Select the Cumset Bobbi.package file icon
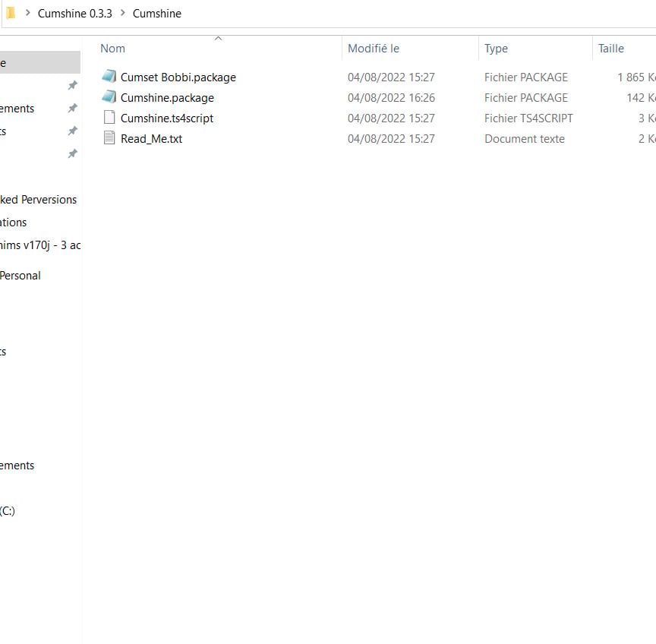 point(109,77)
